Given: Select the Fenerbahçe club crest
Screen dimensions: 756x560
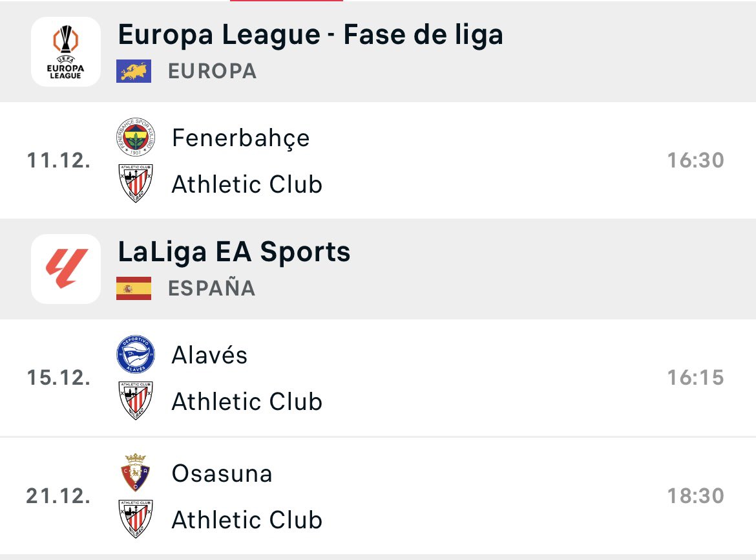Looking at the screenshot, I should 136,137.
